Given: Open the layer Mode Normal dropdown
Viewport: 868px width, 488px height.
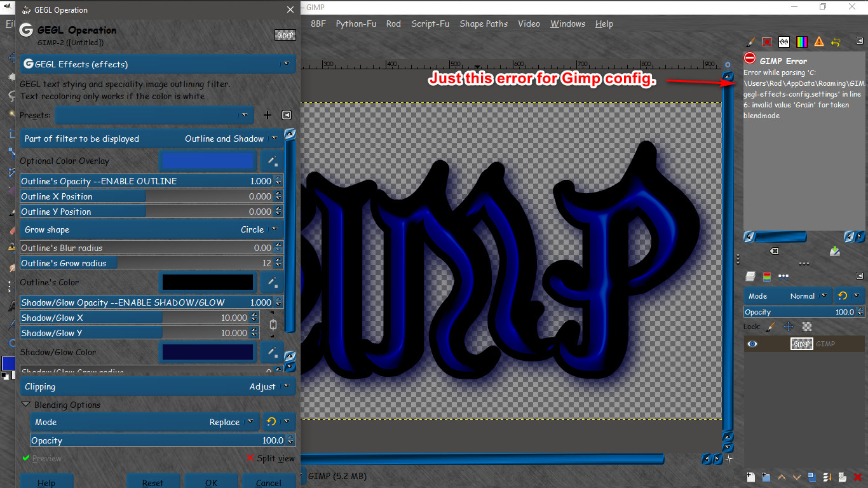Looking at the screenshot, I should tap(788, 296).
